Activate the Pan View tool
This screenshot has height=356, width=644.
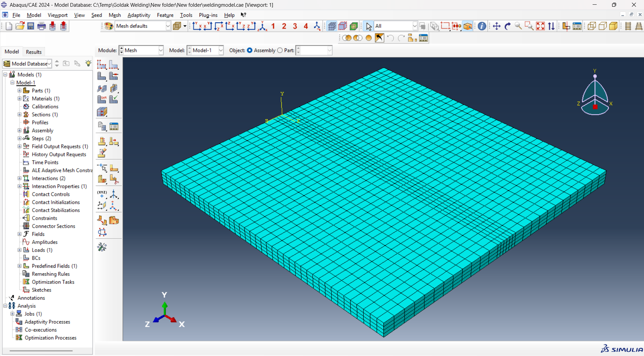point(497,26)
